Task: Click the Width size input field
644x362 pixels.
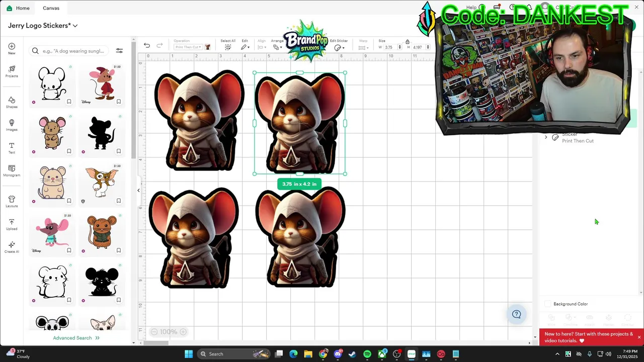Action: pos(390,47)
